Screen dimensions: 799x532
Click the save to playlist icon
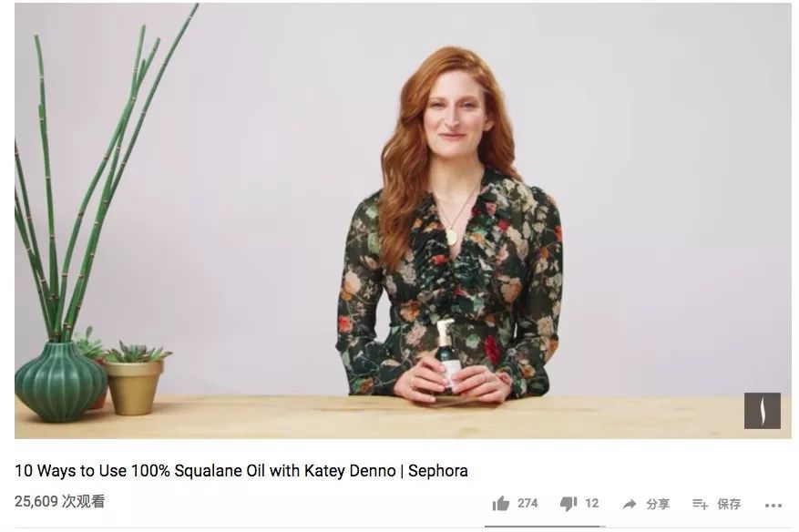[x=700, y=504]
